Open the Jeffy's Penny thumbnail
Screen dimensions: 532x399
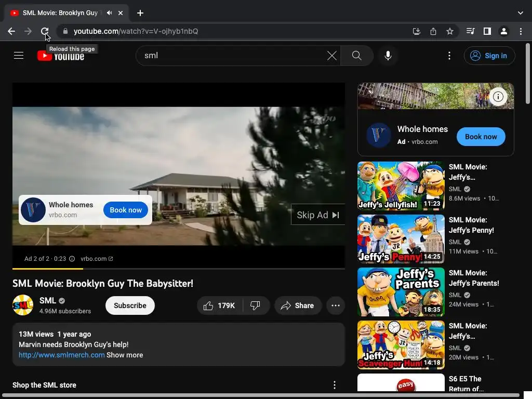401,238
